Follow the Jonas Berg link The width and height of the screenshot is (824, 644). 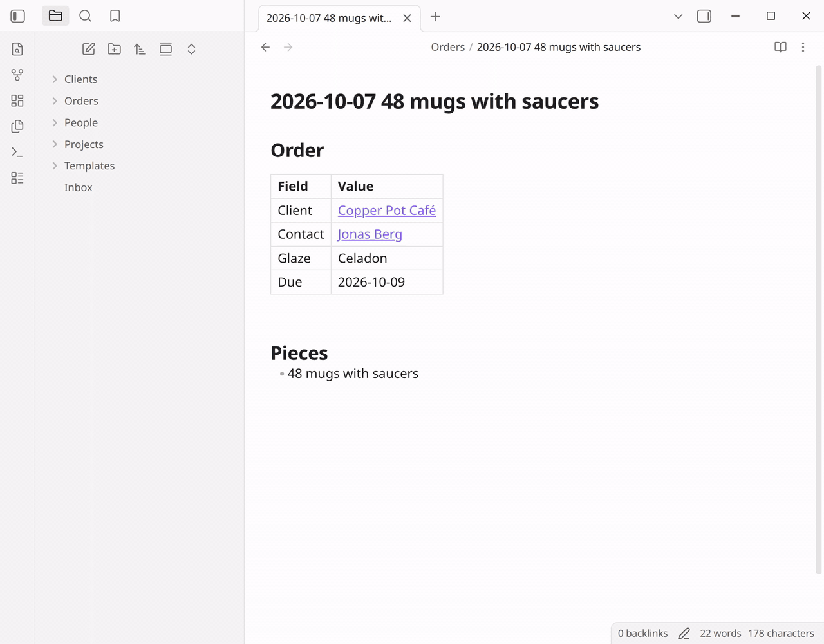tap(370, 234)
